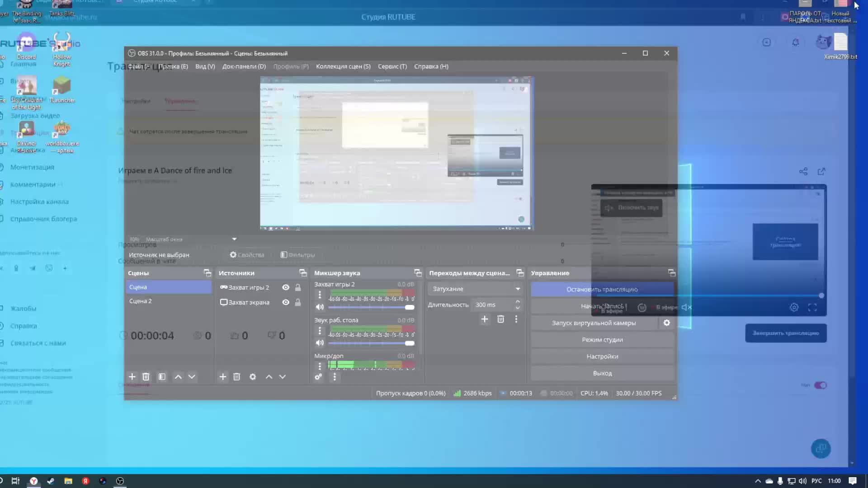Decrease transition duration with down arrow
Image resolution: width=868 pixels, height=488 pixels.
point(518,308)
